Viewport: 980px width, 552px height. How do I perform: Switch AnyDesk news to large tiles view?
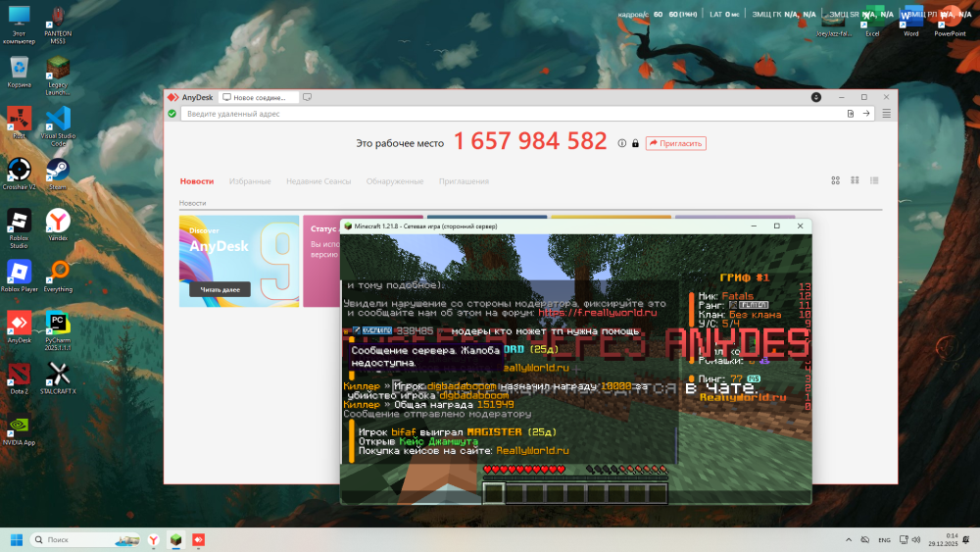(835, 180)
